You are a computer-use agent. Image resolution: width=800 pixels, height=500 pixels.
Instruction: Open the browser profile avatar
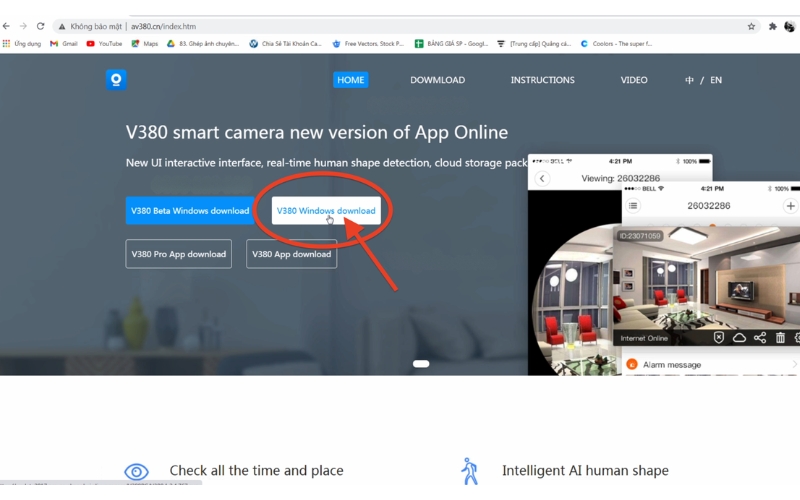coord(789,27)
